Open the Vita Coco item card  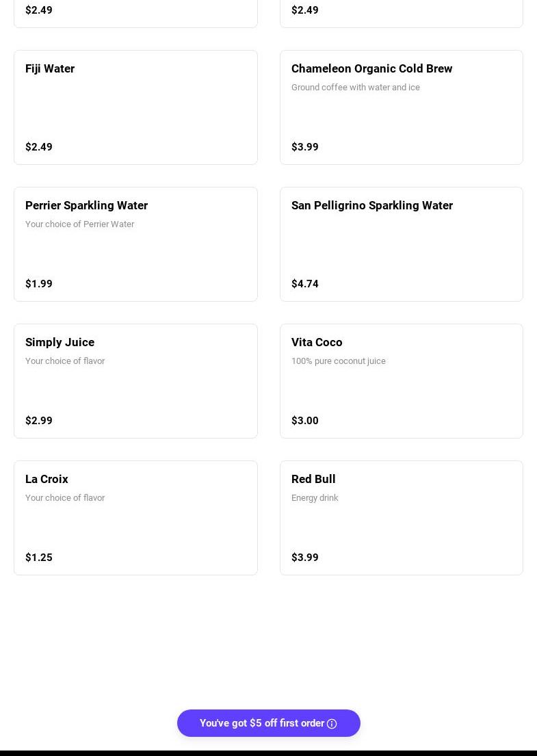tap(401, 381)
